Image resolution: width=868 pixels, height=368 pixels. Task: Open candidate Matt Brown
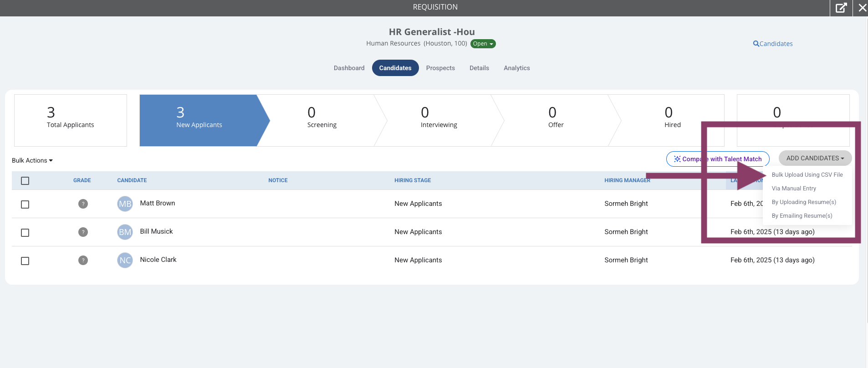tap(158, 203)
